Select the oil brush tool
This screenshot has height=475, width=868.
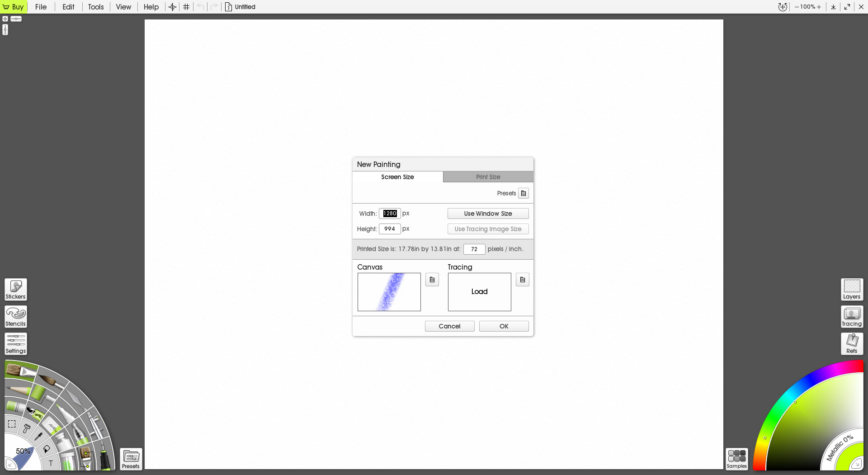tap(20, 371)
